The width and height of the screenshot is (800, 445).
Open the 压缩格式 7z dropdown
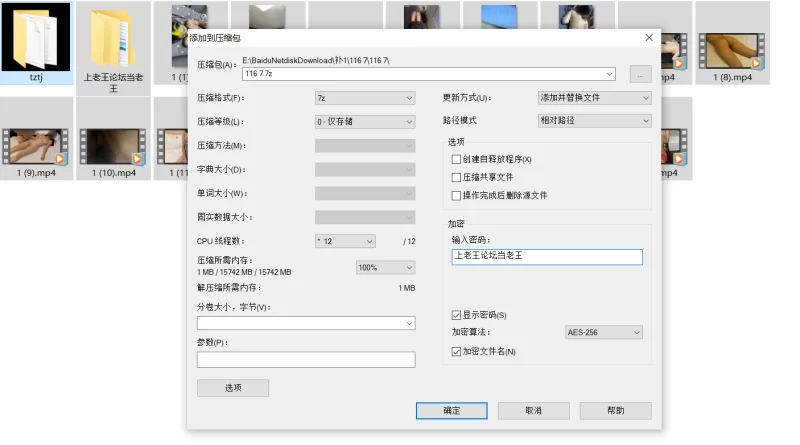[x=364, y=98]
